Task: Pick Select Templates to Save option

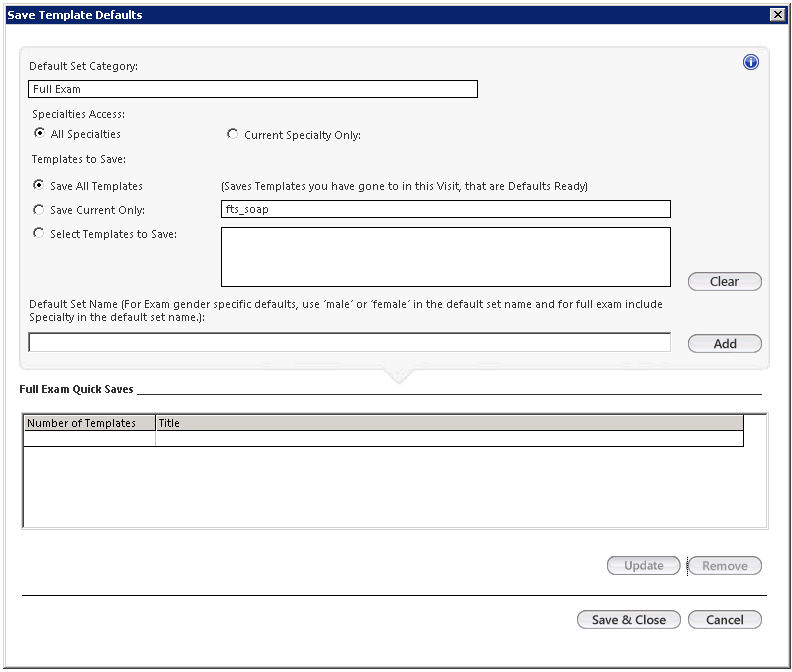Action: (x=38, y=233)
